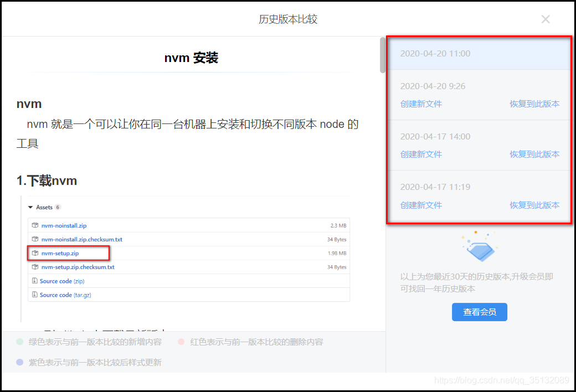The width and height of the screenshot is (576, 392).
Task: Open nvm-noinstall.zip link
Action: click(64, 225)
